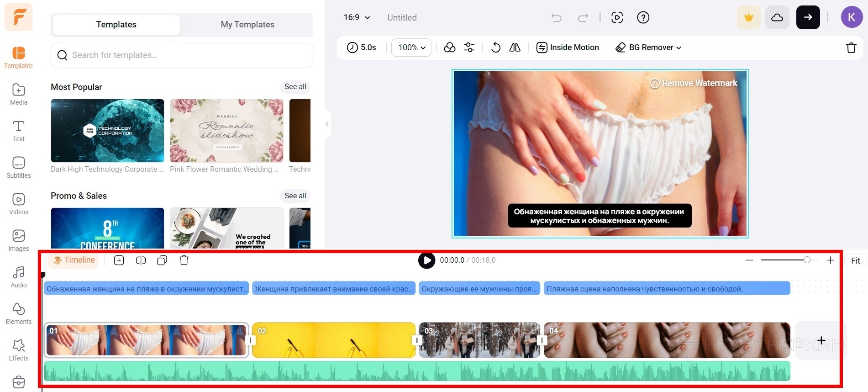Open the Text sidebar tool

point(18,131)
